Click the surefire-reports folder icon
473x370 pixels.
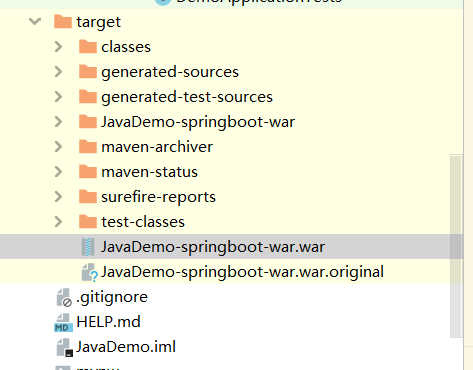[88, 196]
